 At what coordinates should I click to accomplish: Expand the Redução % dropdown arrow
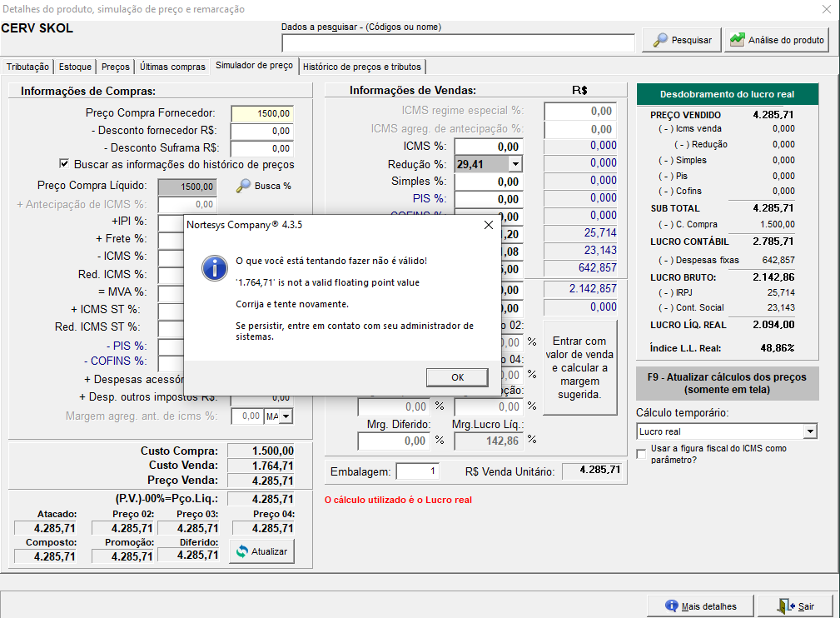(515, 164)
